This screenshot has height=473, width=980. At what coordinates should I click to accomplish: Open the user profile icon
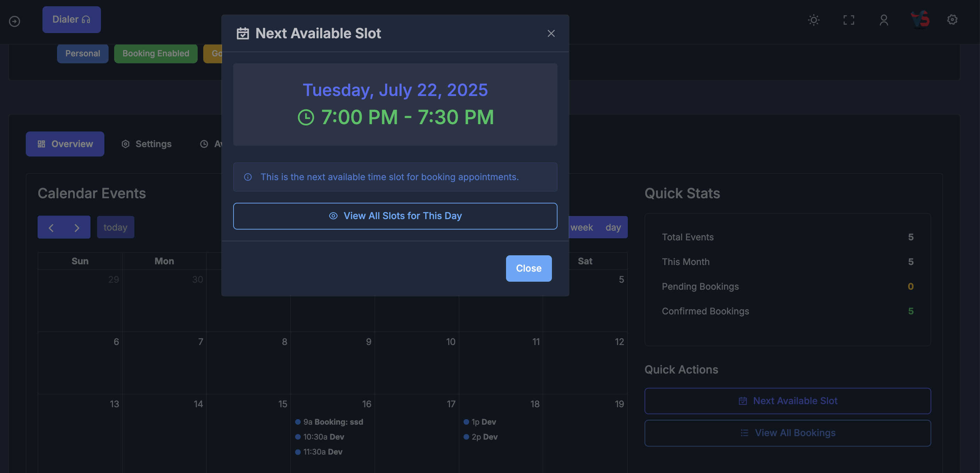point(883,20)
